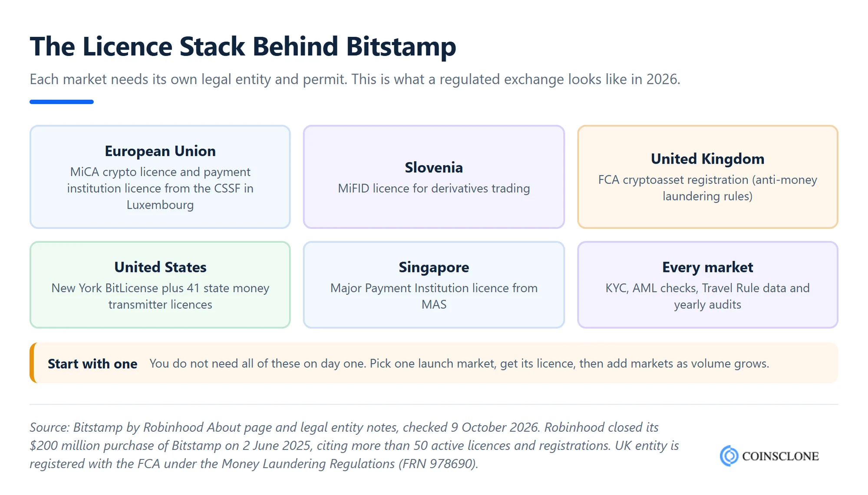This screenshot has width=868, height=495.
Task: Click the MiCA crypto licence description text
Action: click(x=160, y=188)
